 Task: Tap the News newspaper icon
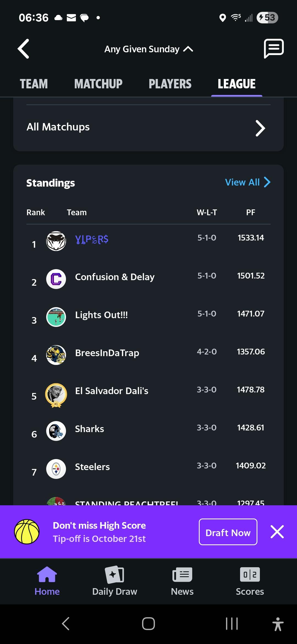coord(182,574)
